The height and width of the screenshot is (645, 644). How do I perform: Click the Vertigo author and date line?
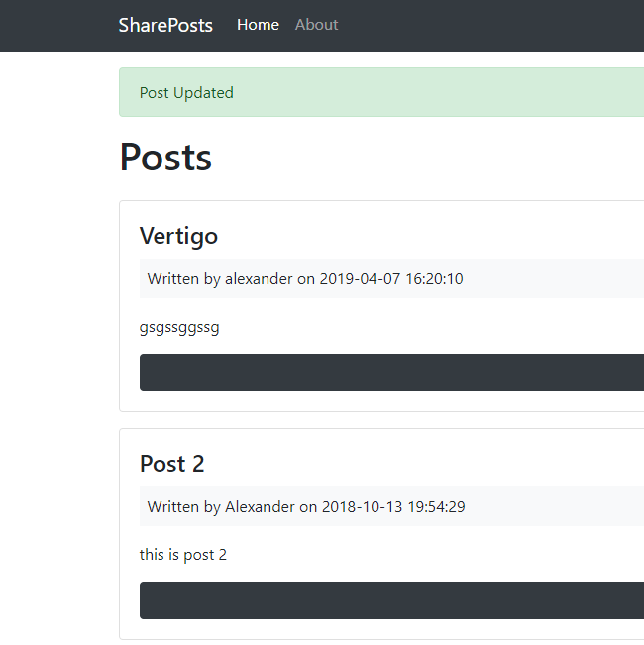click(305, 279)
